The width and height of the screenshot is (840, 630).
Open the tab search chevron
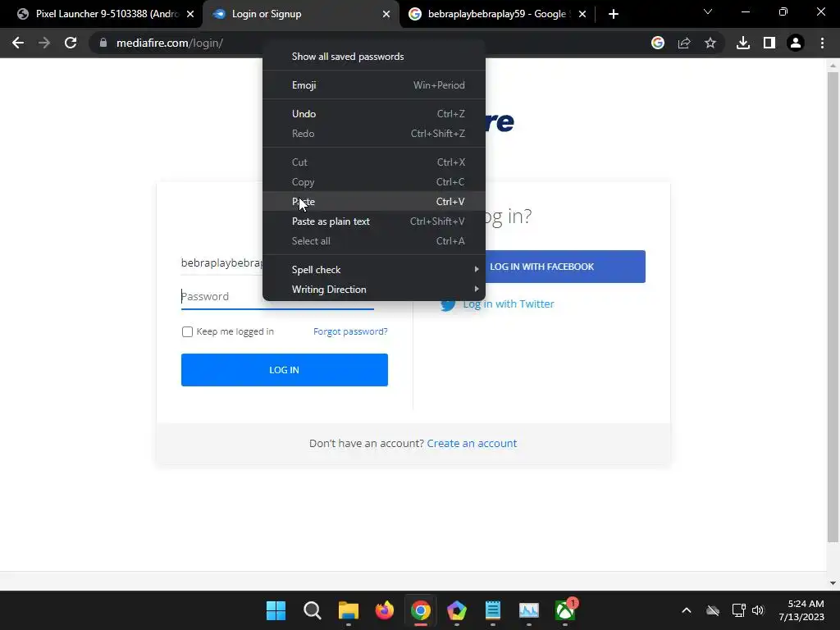(708, 11)
